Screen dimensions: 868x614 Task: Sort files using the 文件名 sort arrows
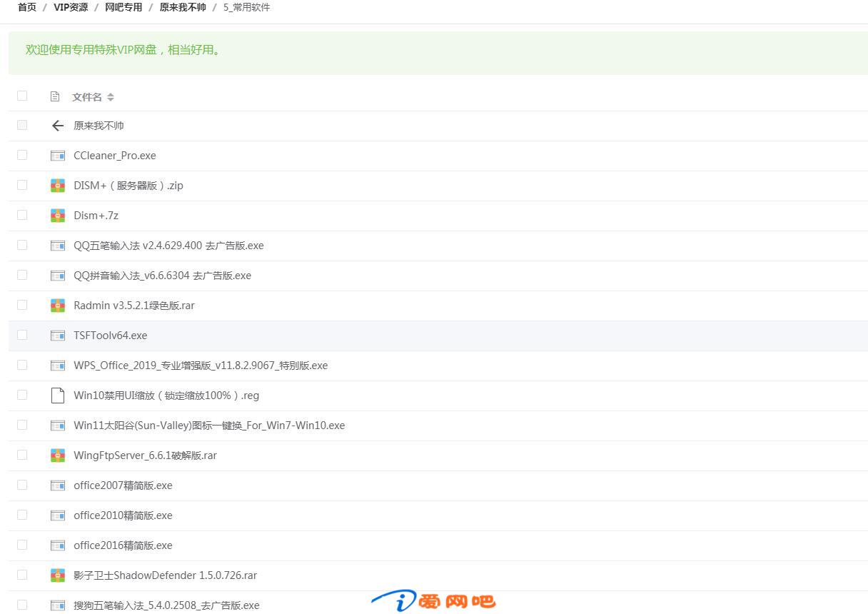111,97
